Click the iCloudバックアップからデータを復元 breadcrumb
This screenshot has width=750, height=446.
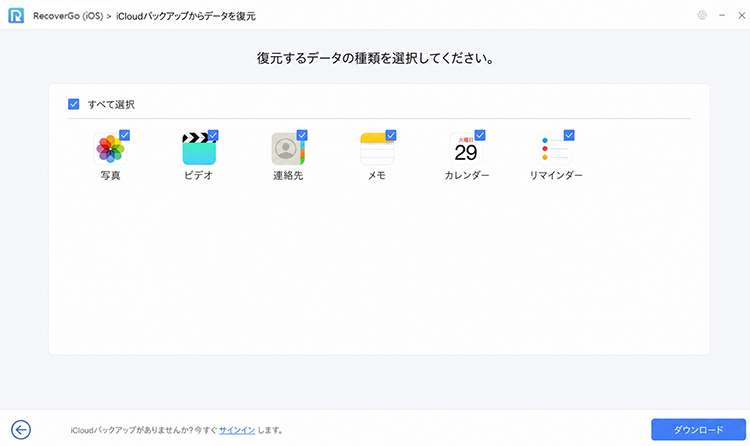click(x=186, y=16)
